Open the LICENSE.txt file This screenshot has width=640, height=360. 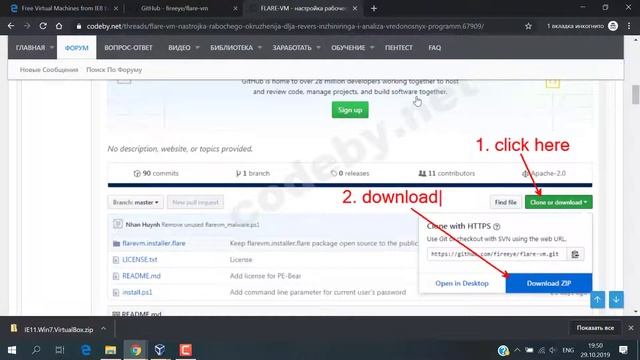pyautogui.click(x=140, y=260)
